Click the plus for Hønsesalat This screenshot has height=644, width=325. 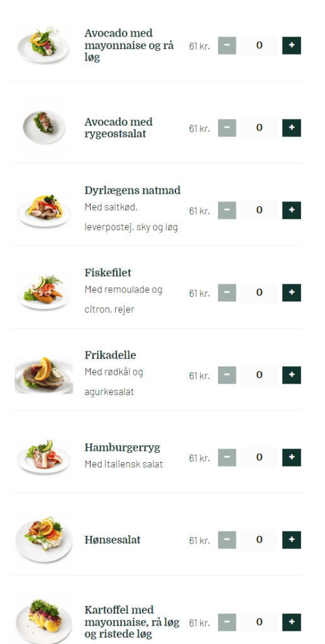tap(291, 540)
